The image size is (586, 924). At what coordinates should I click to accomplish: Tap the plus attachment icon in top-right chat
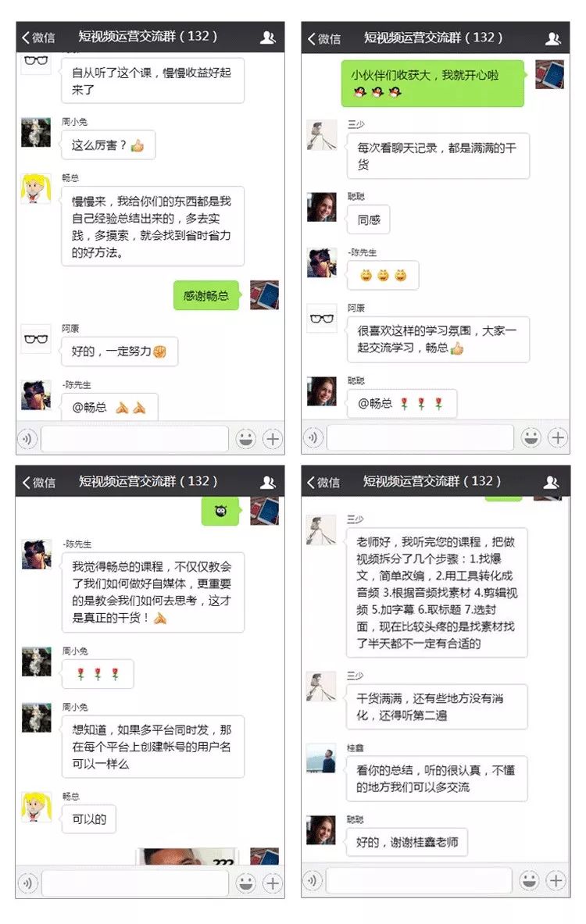coord(558,438)
